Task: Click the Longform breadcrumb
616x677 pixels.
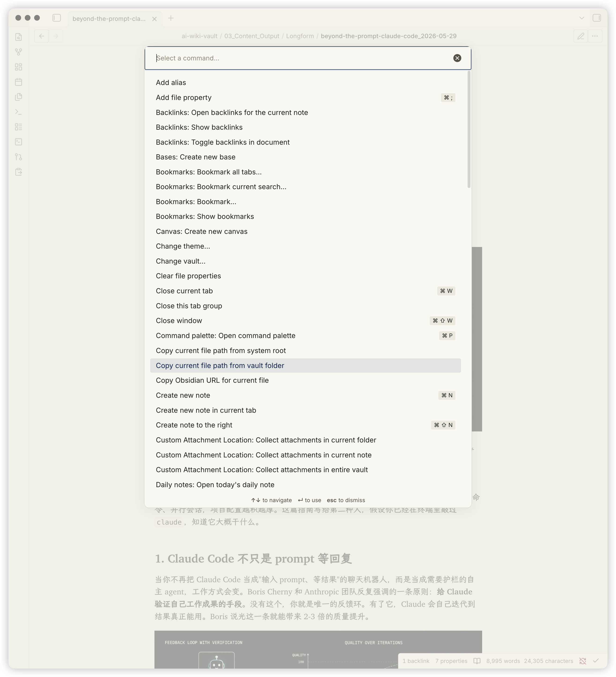Action: 300,36
